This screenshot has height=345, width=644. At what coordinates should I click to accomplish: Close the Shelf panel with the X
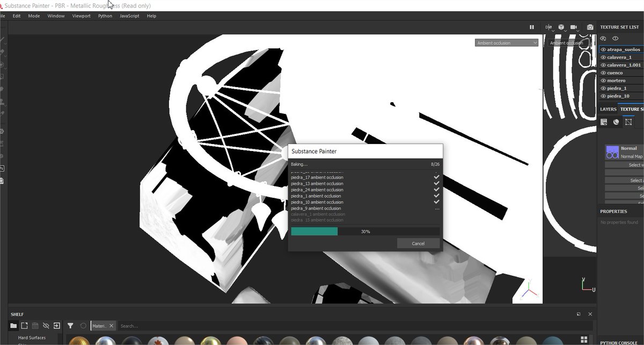coord(590,314)
